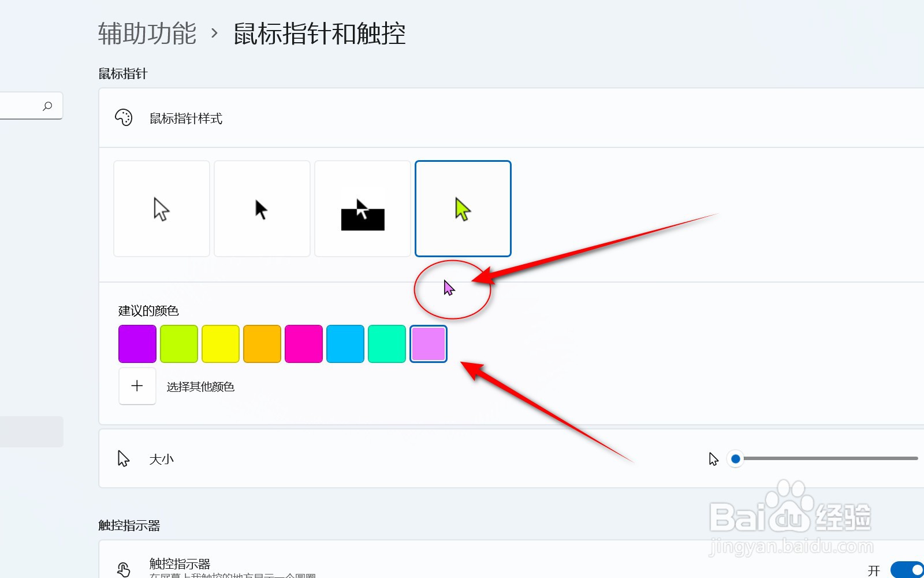Click the pointer size slider handle
The image size is (924, 578).
click(735, 459)
